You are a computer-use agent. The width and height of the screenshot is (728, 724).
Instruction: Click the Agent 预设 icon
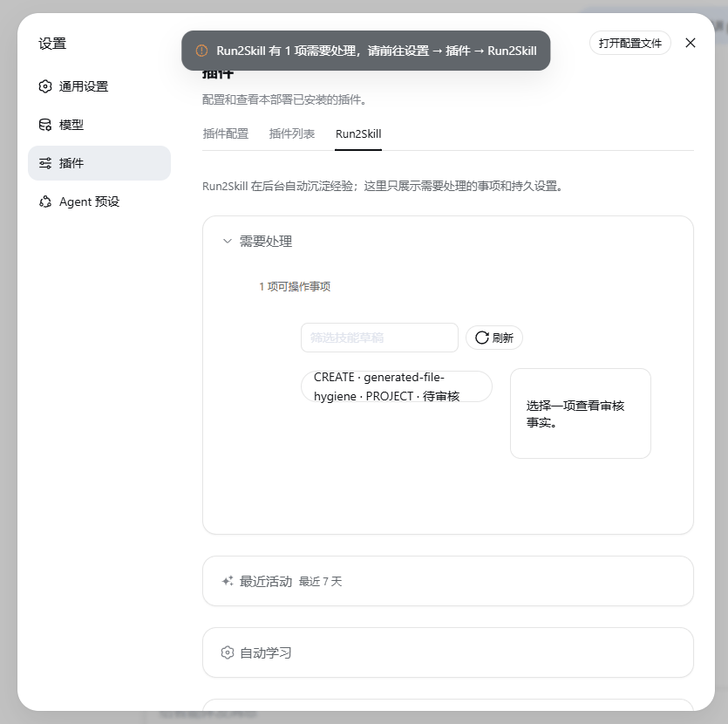pos(45,201)
